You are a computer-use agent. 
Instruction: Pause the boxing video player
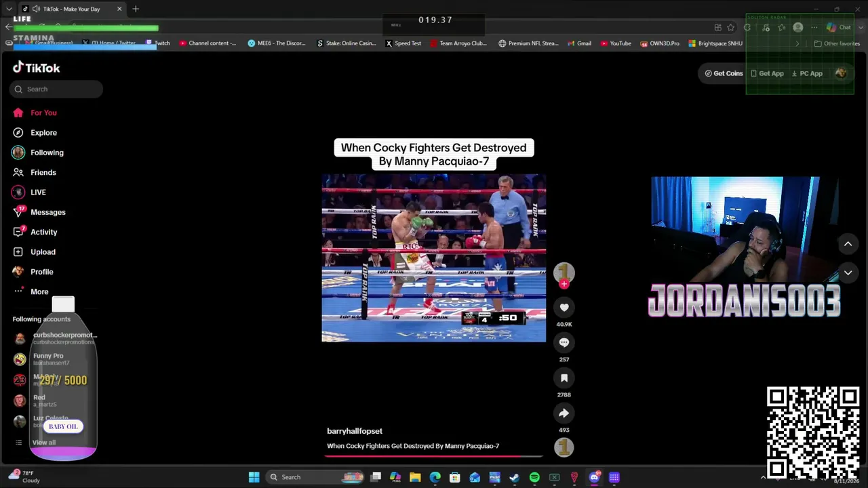(434, 258)
